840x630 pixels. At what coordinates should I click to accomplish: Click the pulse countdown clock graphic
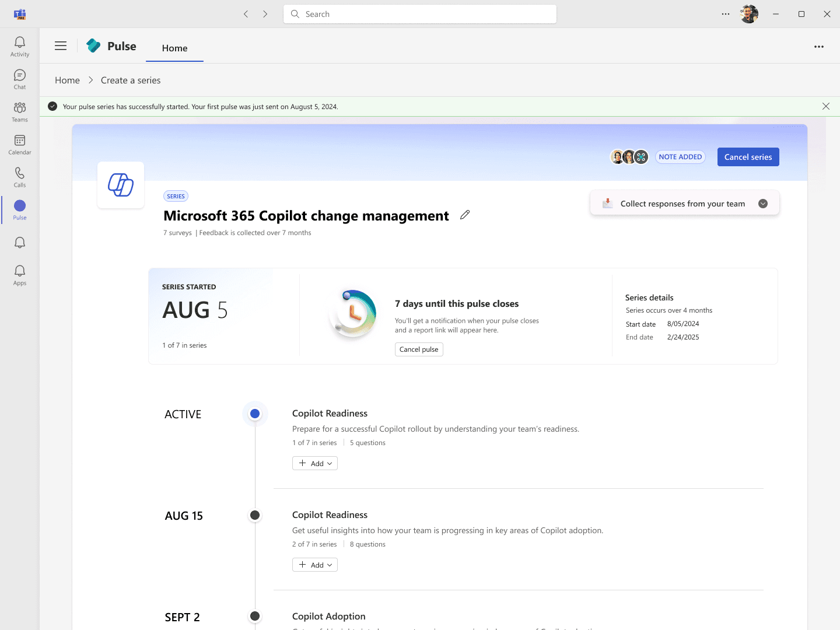click(x=353, y=314)
